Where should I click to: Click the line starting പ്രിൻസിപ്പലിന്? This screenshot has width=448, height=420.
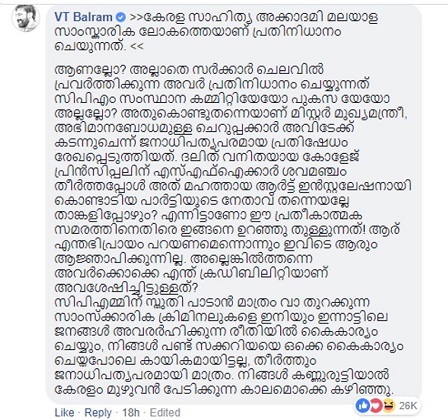201,172
